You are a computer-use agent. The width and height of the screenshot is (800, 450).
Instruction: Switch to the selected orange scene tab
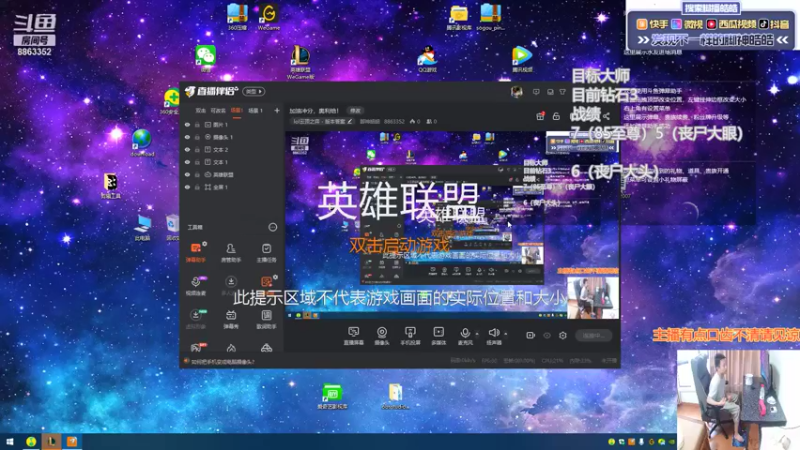(237, 110)
